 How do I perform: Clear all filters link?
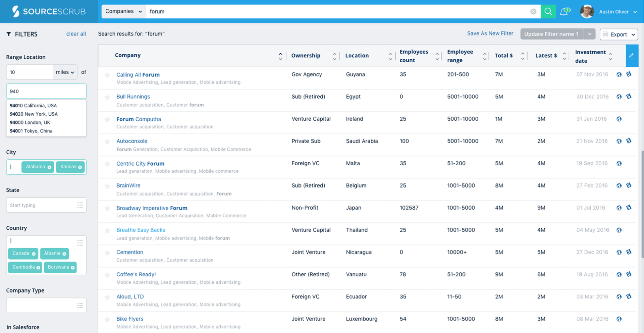point(76,34)
